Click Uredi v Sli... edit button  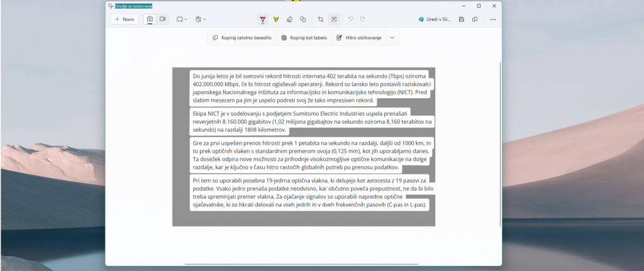click(435, 19)
